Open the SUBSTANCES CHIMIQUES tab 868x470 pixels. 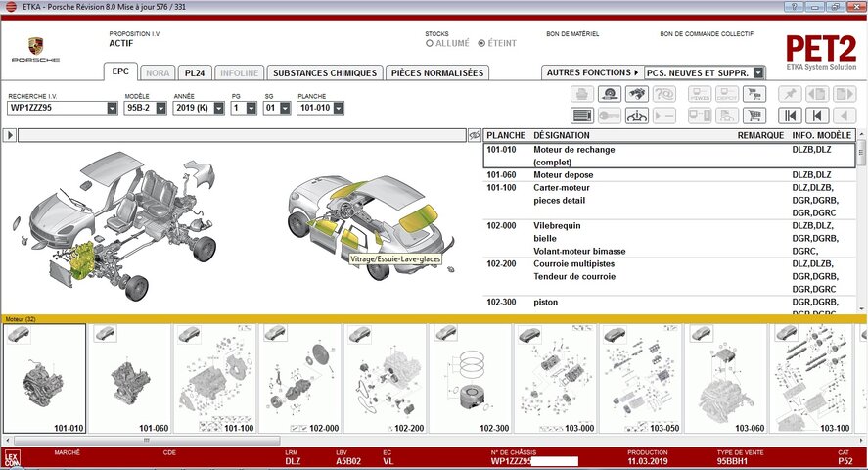click(325, 73)
